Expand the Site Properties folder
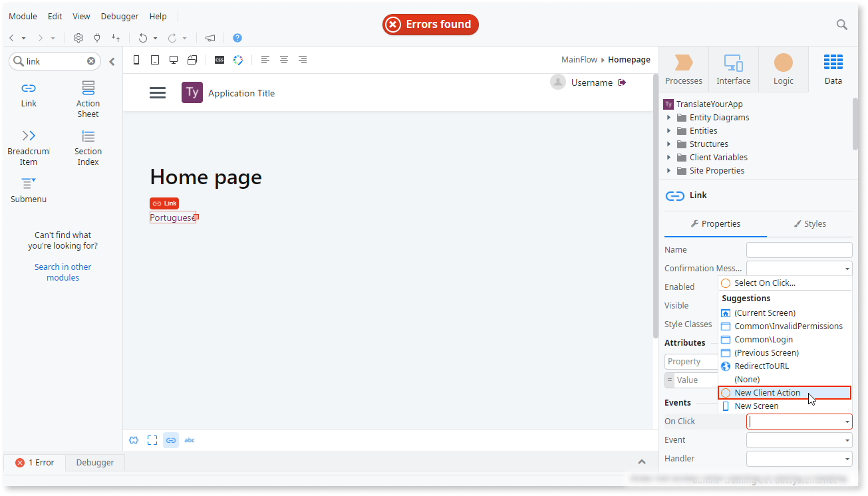This screenshot has height=496, width=868. (668, 170)
